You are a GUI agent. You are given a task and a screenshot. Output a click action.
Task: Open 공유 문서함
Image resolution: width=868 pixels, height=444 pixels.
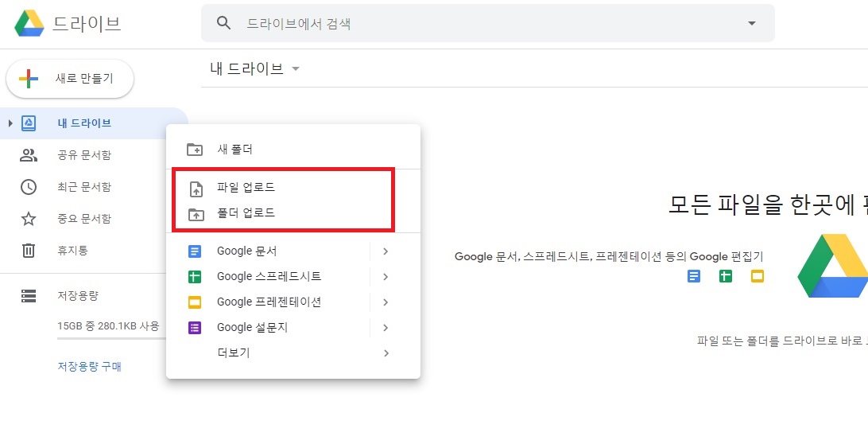pyautogui.click(x=84, y=155)
